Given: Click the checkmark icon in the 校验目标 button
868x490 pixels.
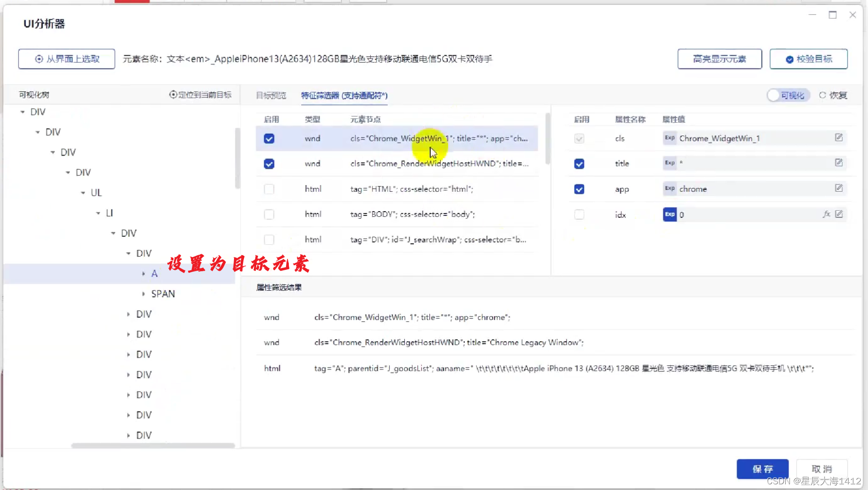Looking at the screenshot, I should click(x=790, y=59).
